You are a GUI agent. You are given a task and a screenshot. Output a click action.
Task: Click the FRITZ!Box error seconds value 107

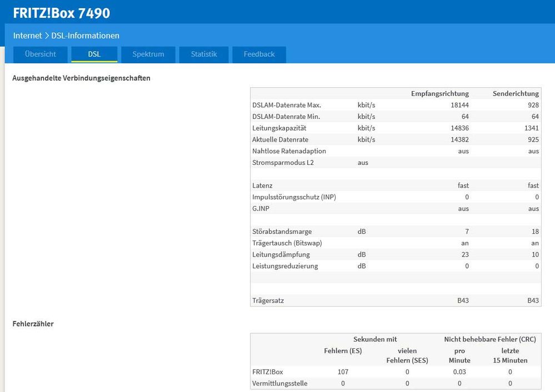342,372
